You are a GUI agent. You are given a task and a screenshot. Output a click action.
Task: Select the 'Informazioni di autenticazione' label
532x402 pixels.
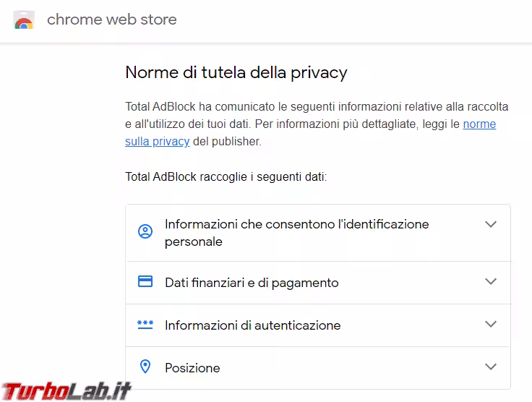252,325
